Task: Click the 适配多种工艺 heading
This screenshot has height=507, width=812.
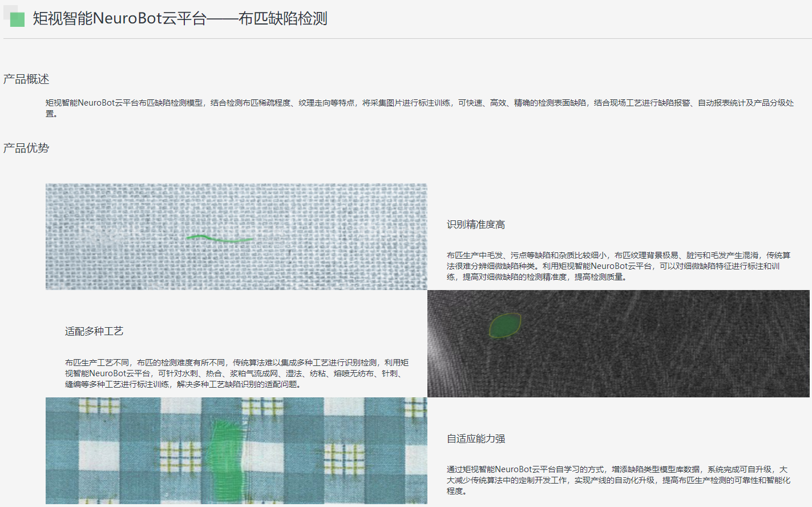Action: (94, 331)
